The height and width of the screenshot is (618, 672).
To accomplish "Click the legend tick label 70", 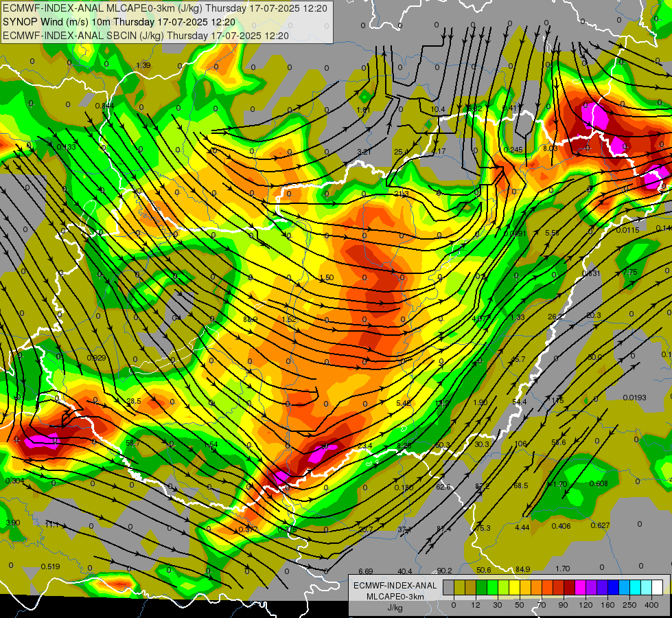I will (542, 605).
